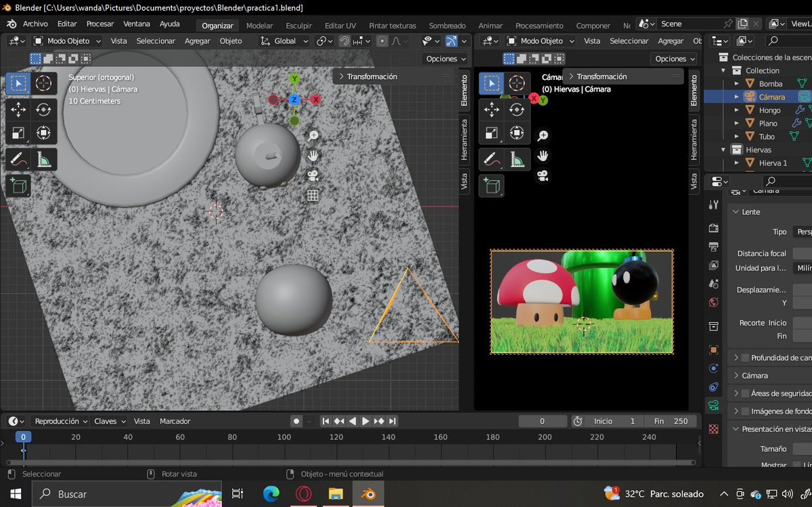Open the World properties tab icon
This screenshot has height=507, width=812.
[x=713, y=302]
